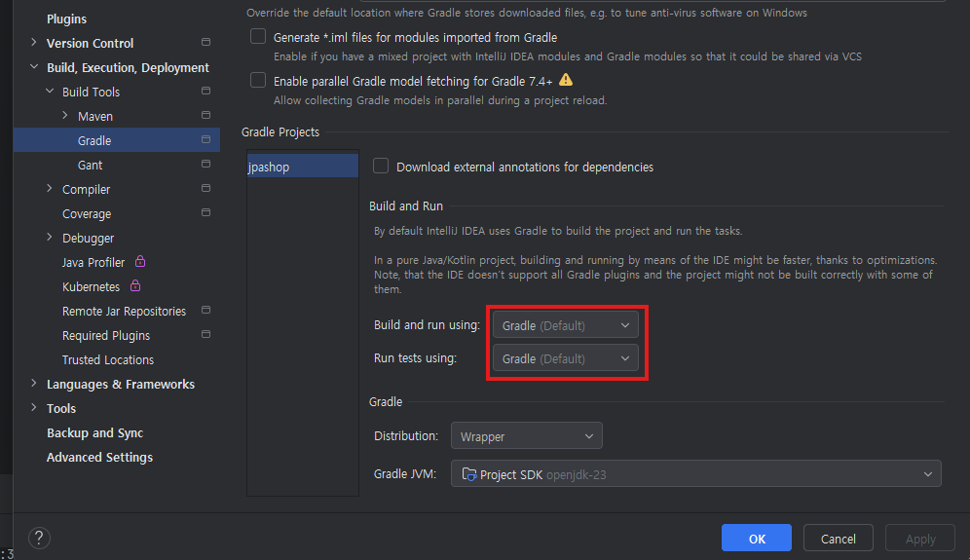Click the lock icon next to Kubernetes
970x560 pixels.
click(135, 285)
